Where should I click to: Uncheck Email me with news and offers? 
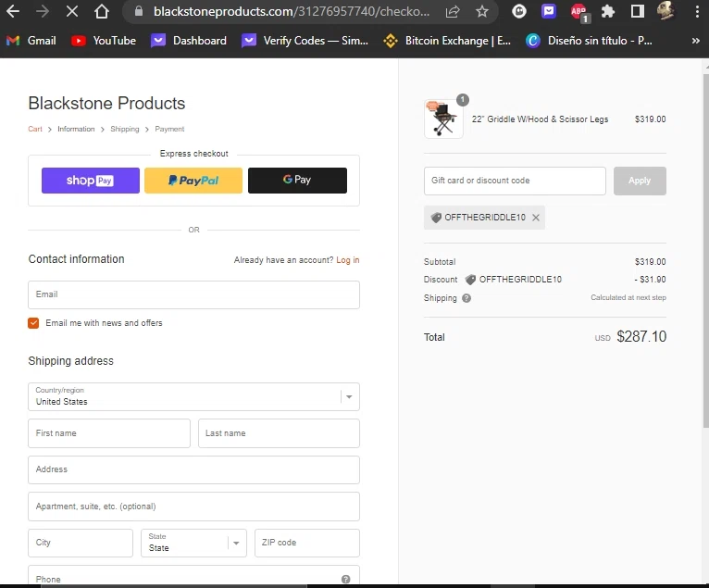pos(34,323)
